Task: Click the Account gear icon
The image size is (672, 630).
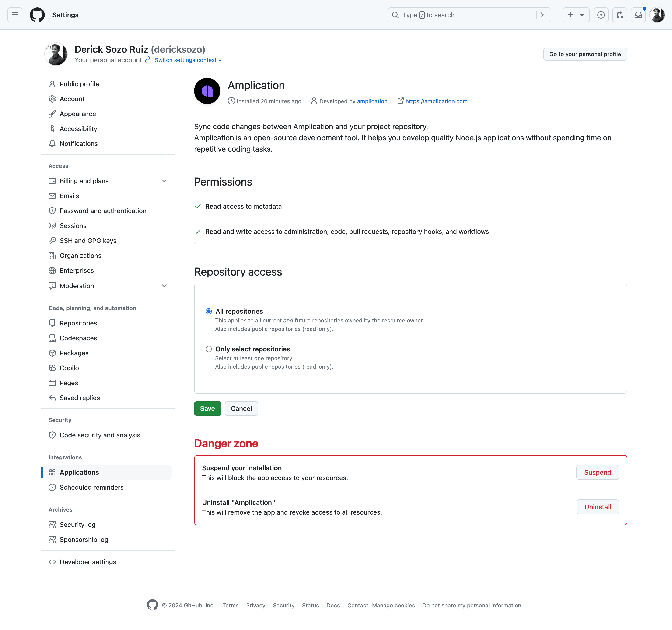Action: [x=52, y=99]
